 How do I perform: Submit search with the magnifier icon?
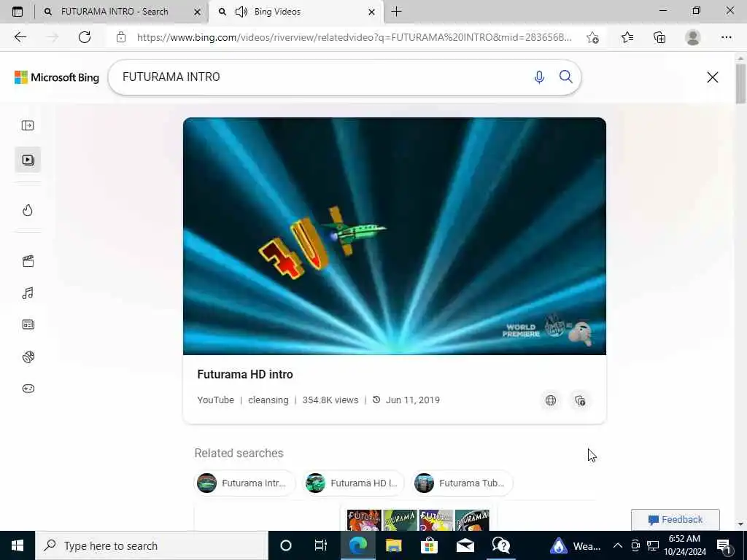pyautogui.click(x=566, y=77)
